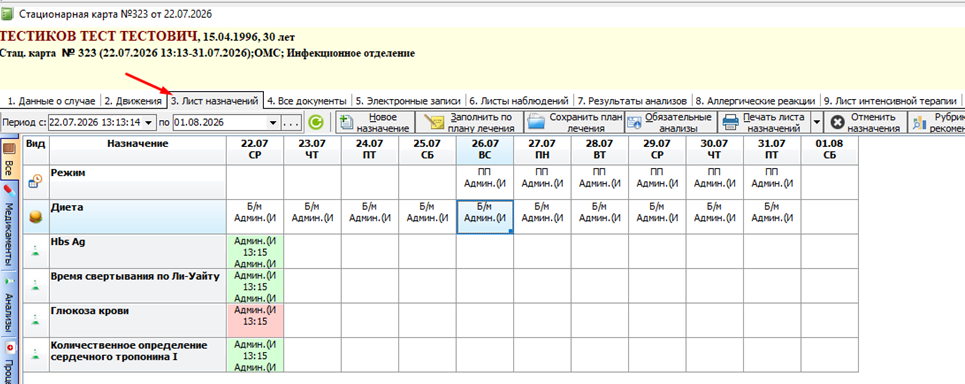Click flask icon for Глюкоза крови row

tap(36, 319)
